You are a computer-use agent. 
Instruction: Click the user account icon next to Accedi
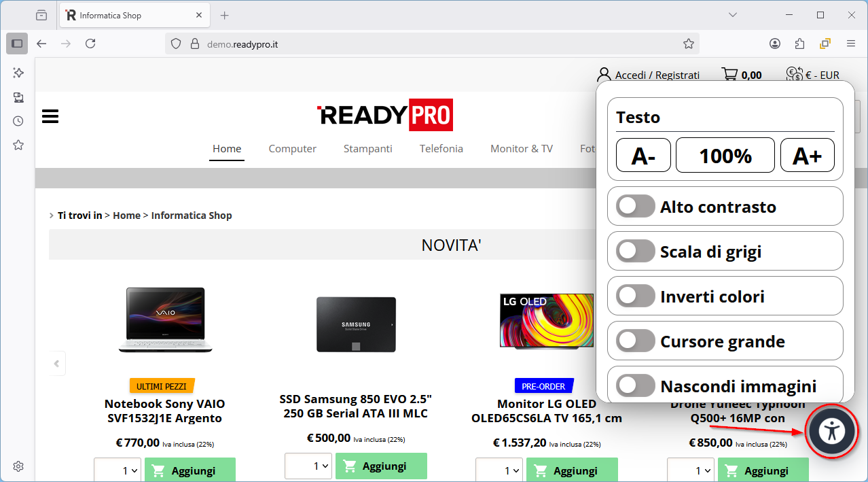point(604,75)
